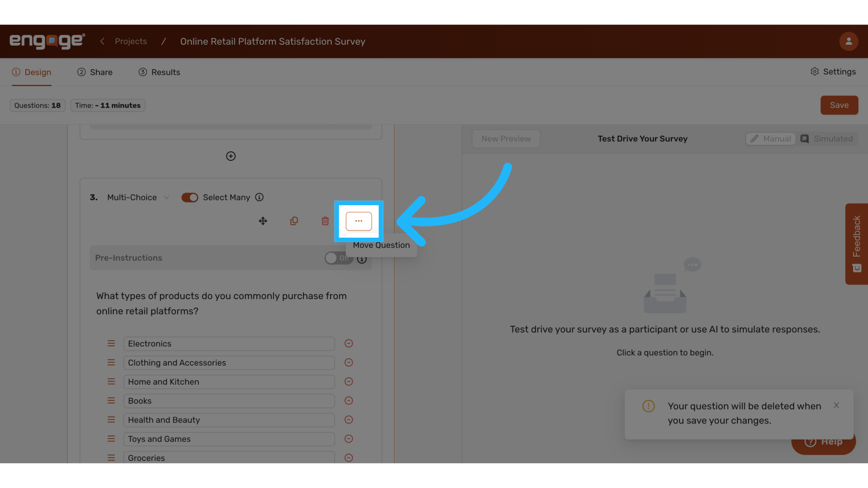Open survey Settings gear
Viewport: 868px width, 488px height.
[x=815, y=72]
